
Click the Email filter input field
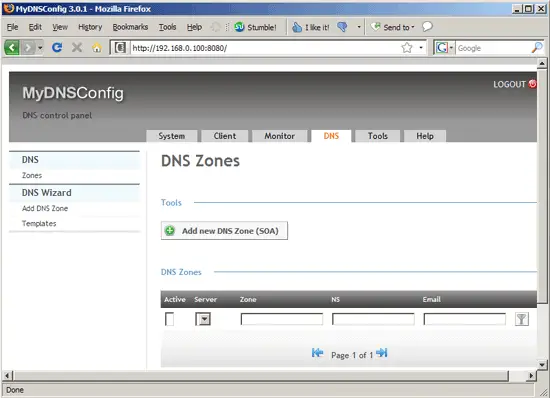click(465, 319)
